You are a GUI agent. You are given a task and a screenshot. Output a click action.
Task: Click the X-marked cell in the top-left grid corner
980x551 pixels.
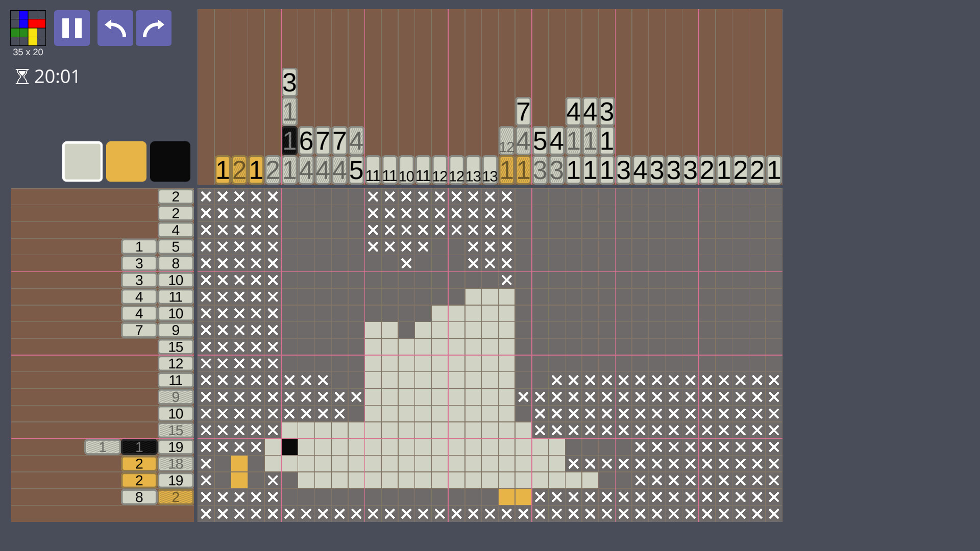click(205, 196)
